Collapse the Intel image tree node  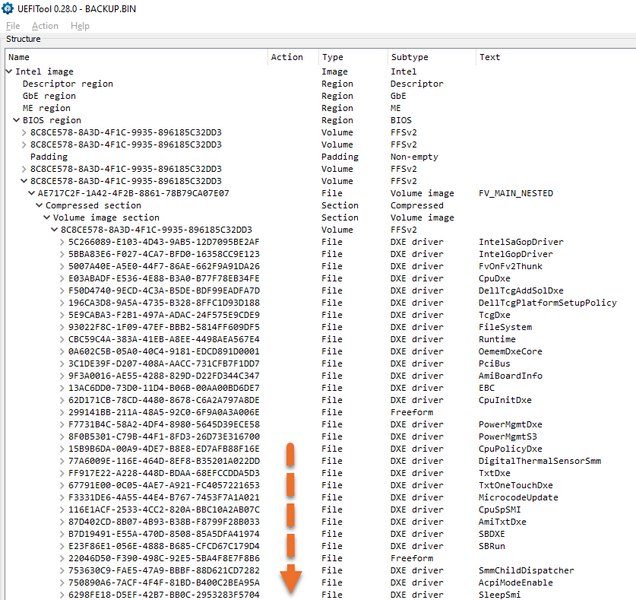point(9,71)
